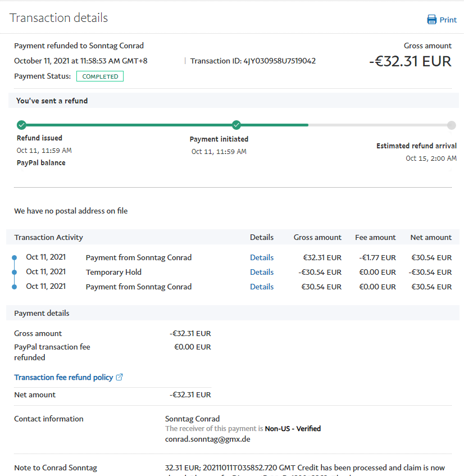Click the You've sent a refund banner

pos(52,101)
